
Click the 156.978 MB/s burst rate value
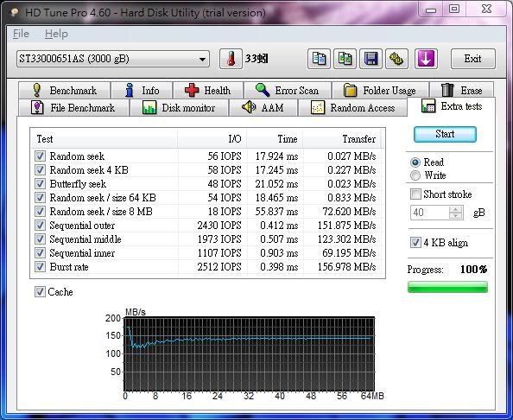[x=347, y=267]
